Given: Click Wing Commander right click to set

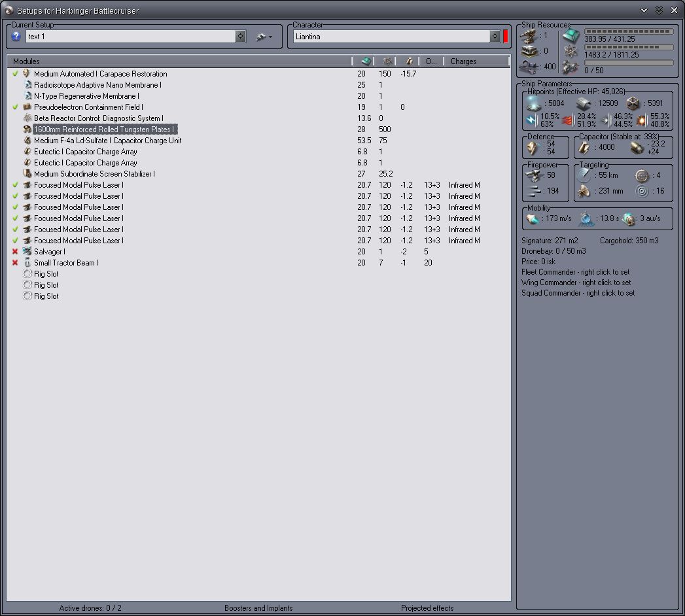Looking at the screenshot, I should pyautogui.click(x=576, y=282).
